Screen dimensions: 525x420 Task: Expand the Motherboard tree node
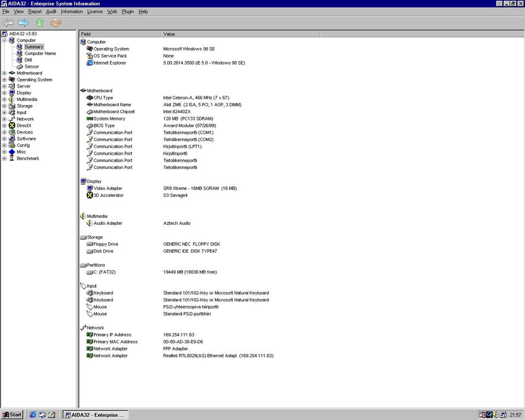[4, 73]
